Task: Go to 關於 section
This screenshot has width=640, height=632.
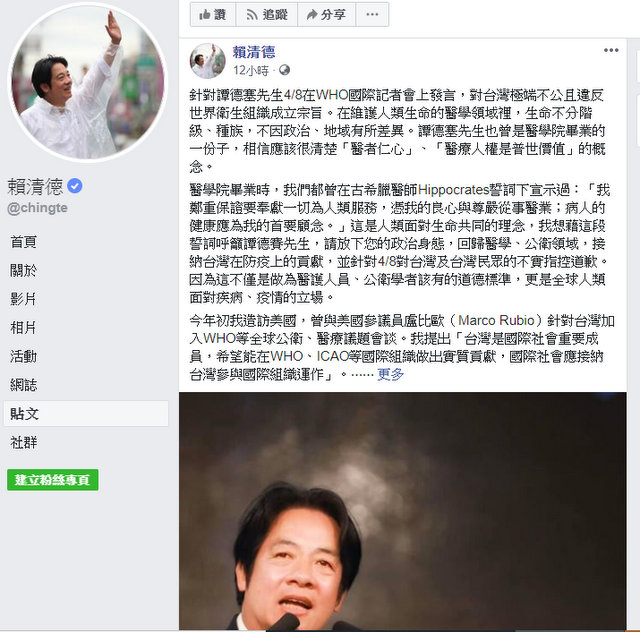Action: pyautogui.click(x=24, y=270)
